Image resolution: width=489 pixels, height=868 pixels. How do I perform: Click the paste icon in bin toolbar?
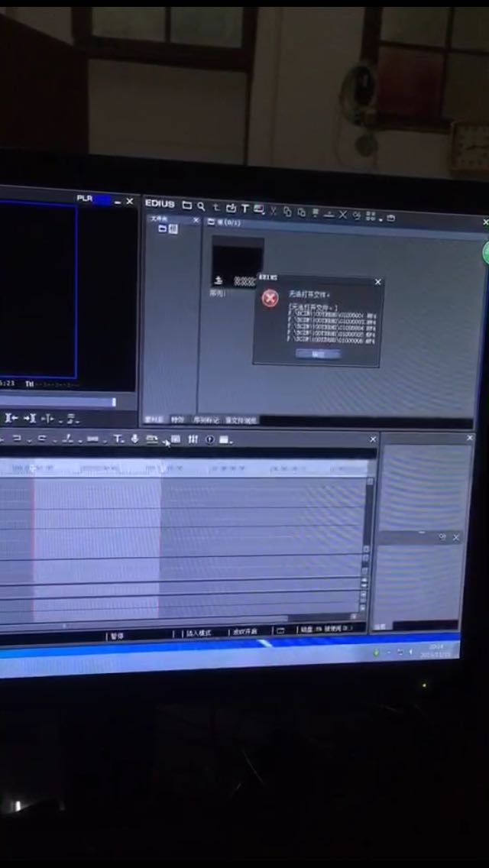pos(301,212)
